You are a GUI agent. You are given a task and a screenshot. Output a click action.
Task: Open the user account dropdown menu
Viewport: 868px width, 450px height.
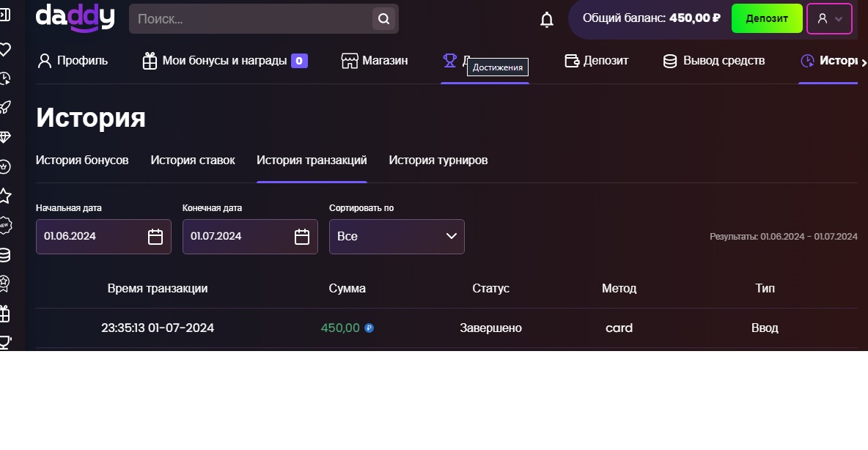pyautogui.click(x=829, y=19)
